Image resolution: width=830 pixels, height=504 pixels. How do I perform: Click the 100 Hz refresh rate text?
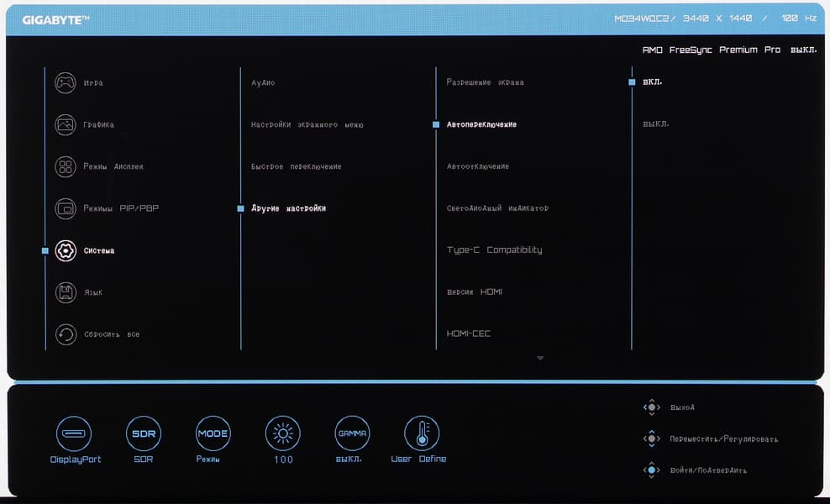click(799, 18)
